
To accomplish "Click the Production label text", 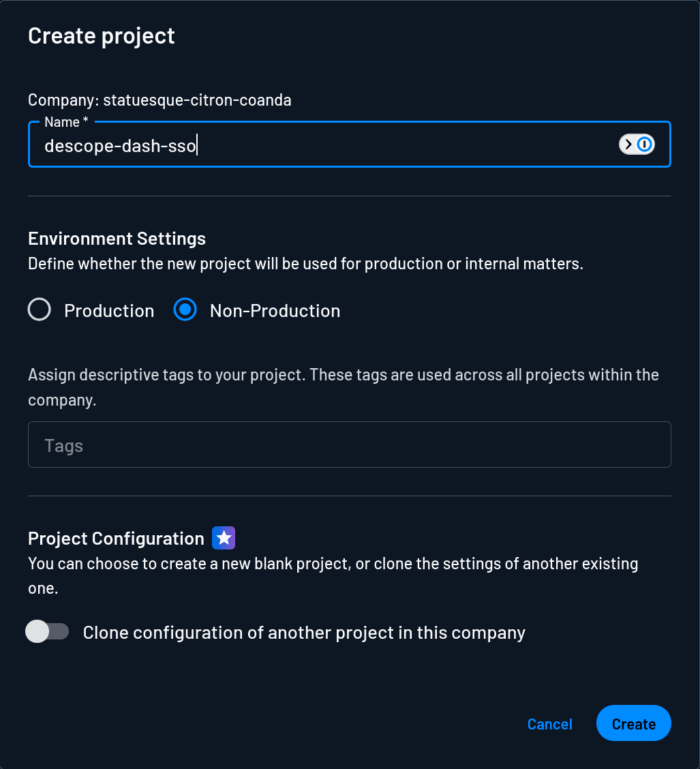I will (x=109, y=310).
